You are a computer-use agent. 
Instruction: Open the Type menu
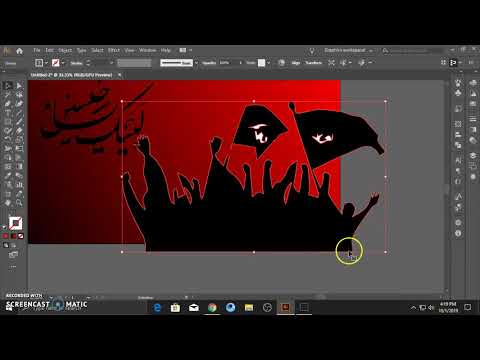81,50
